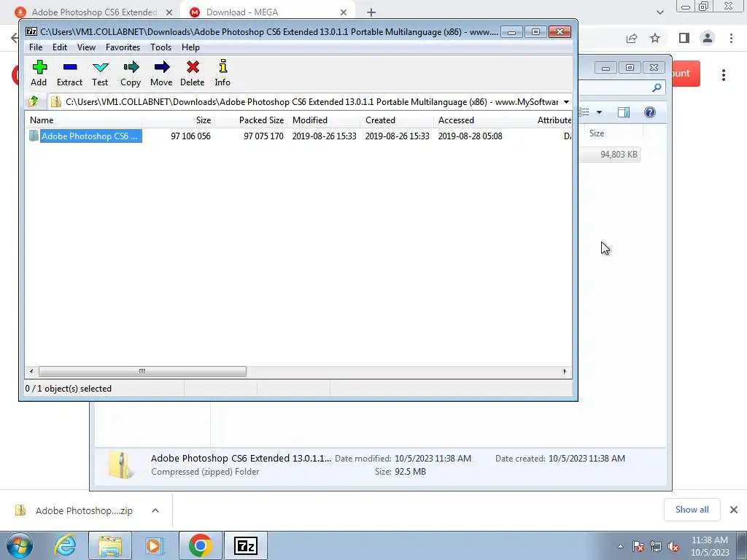
Task: Toggle the Explorer preview pane icon
Action: coord(624,112)
